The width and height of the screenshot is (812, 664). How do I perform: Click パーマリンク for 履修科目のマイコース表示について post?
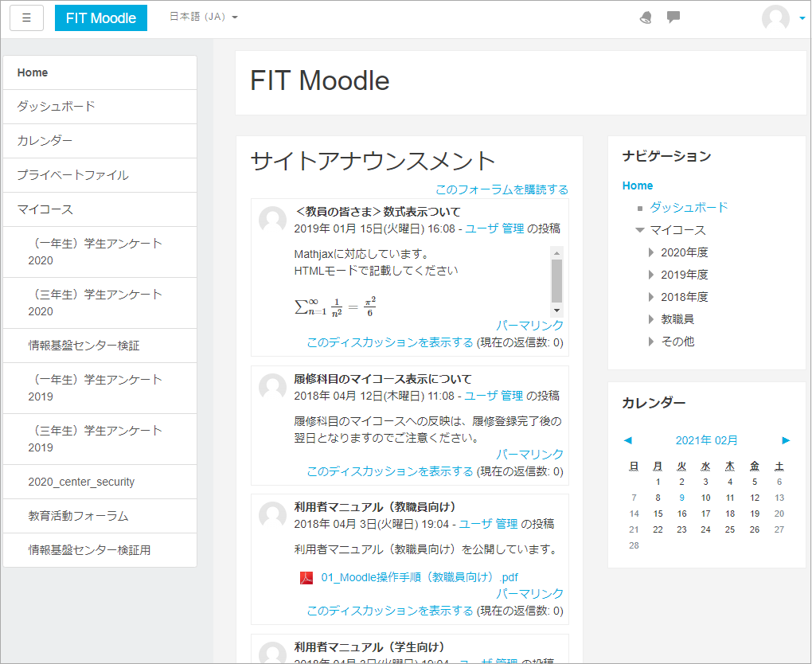coord(529,455)
